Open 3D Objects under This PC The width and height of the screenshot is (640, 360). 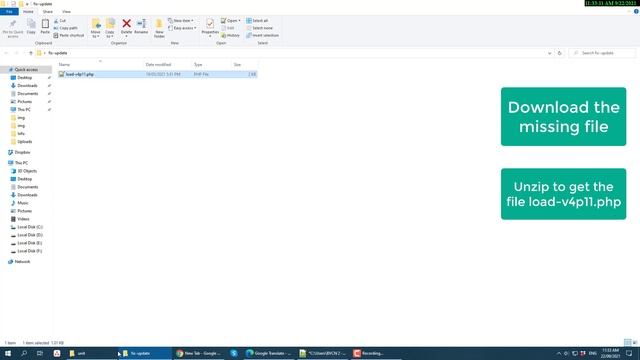27,171
